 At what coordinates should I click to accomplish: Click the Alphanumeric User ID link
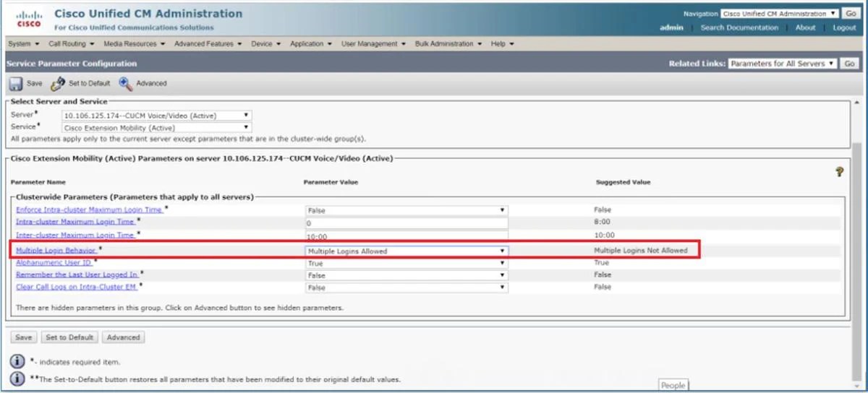(54, 263)
